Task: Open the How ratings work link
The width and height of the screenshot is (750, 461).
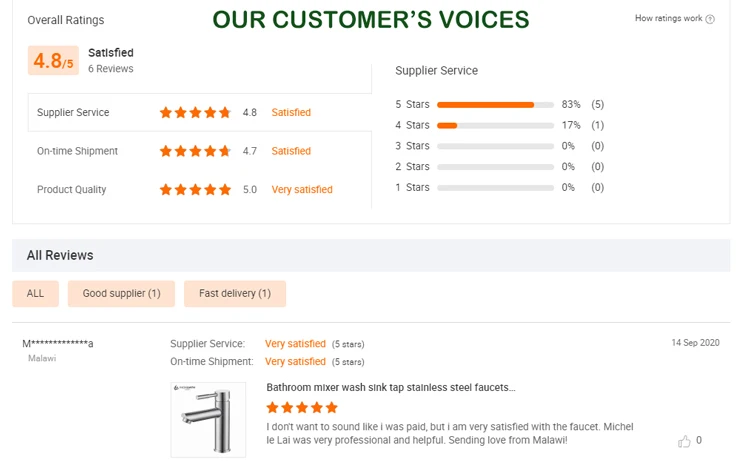Action: (x=668, y=19)
